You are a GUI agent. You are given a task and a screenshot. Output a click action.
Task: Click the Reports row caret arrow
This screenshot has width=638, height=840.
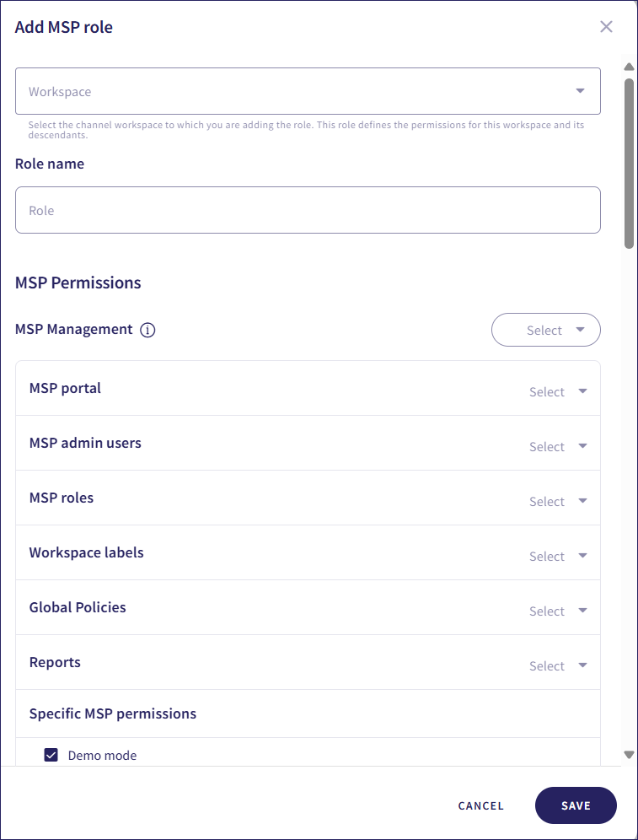[x=582, y=665]
